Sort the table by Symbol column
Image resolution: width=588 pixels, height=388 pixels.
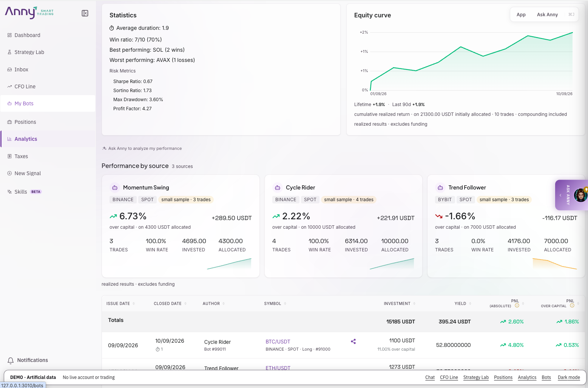click(x=275, y=303)
